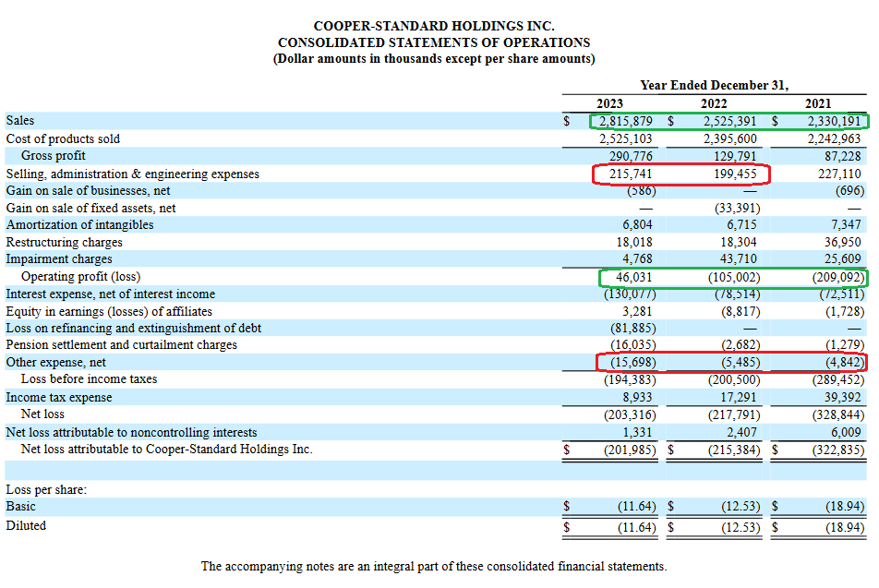Click cost of products sold 2,242,963
Image resolution: width=879 pixels, height=588 pixels.
(x=834, y=138)
